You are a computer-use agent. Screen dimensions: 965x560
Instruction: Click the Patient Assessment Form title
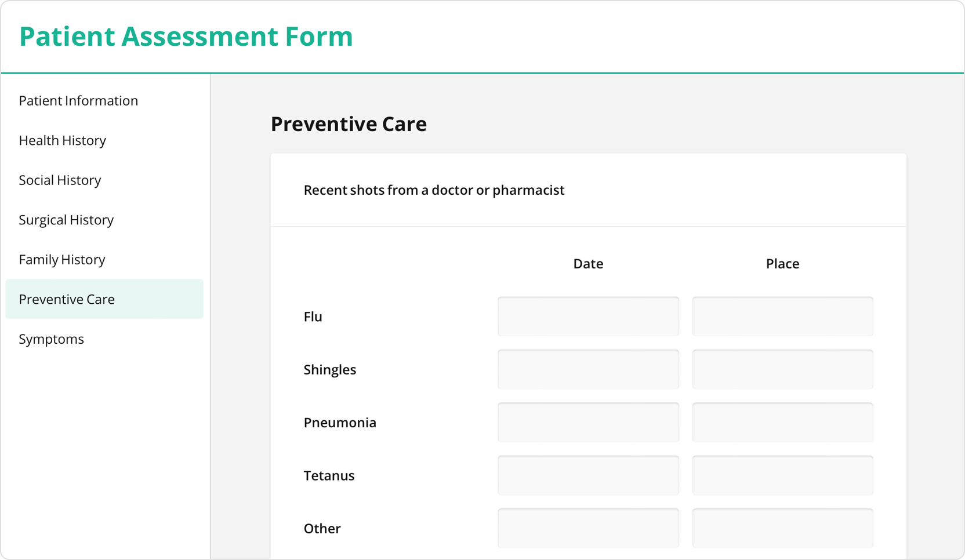186,37
